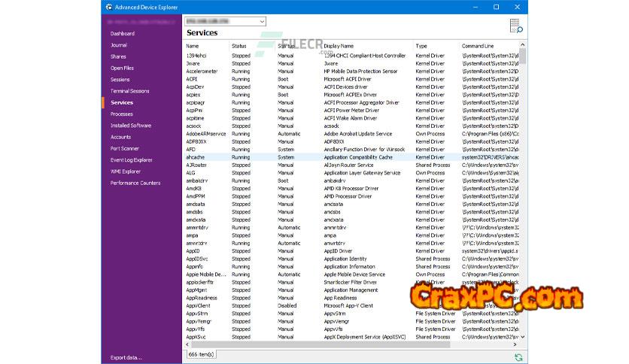View the Installed Software list

point(131,126)
